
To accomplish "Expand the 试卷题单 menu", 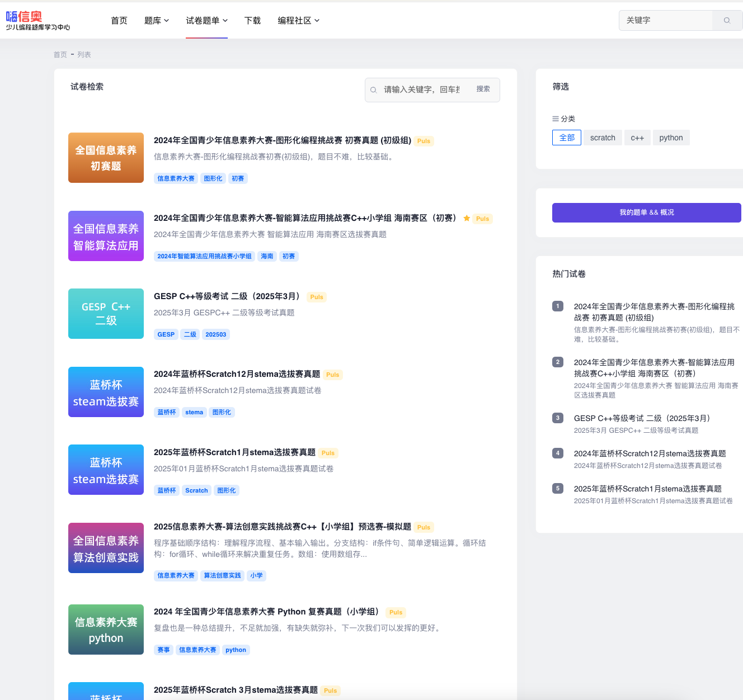I will (207, 21).
